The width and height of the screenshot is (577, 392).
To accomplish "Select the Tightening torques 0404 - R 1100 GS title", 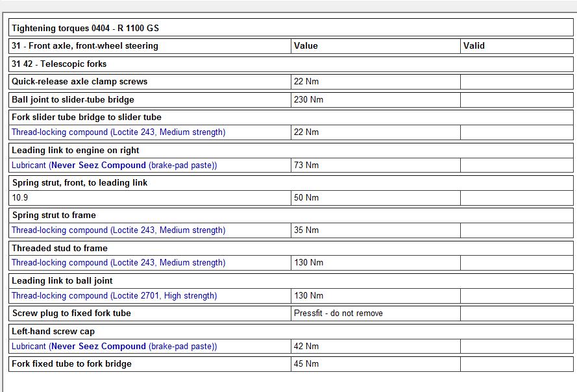I will 85,28.
